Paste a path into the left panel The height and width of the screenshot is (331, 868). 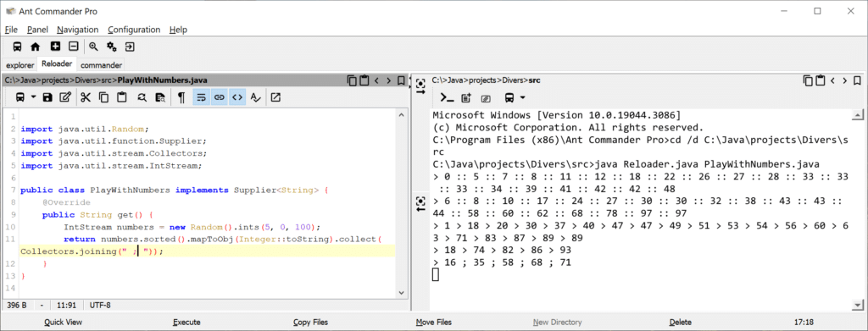(364, 80)
